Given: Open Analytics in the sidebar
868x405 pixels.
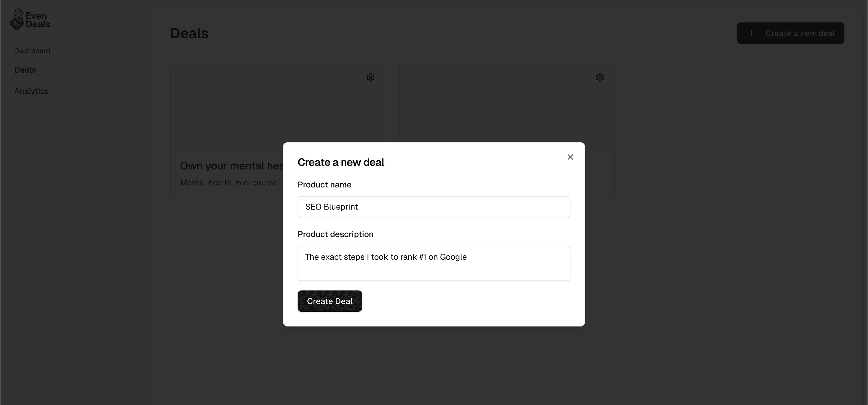Looking at the screenshot, I should tap(31, 91).
